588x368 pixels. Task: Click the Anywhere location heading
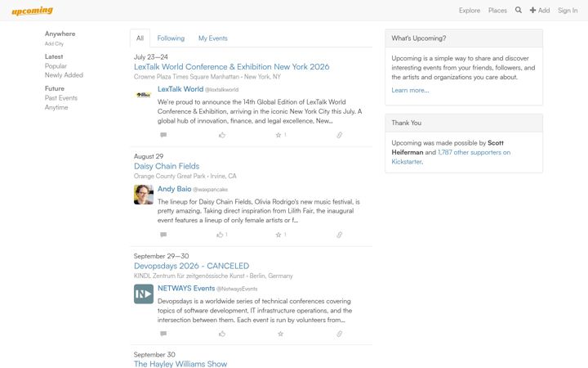[60, 34]
